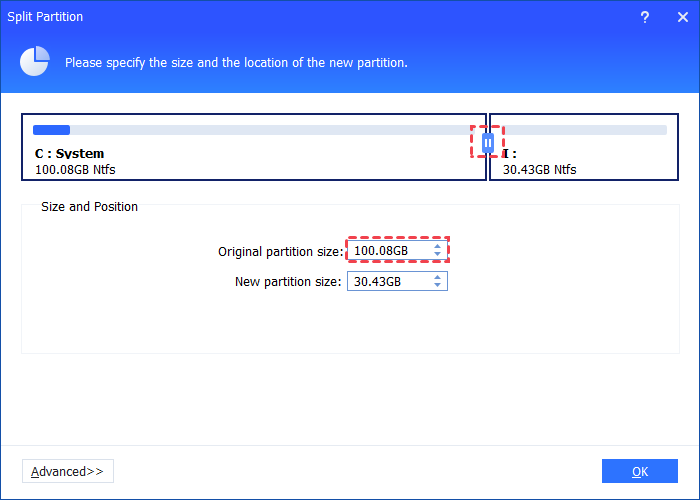Close the Split Partition dialog

[683, 17]
